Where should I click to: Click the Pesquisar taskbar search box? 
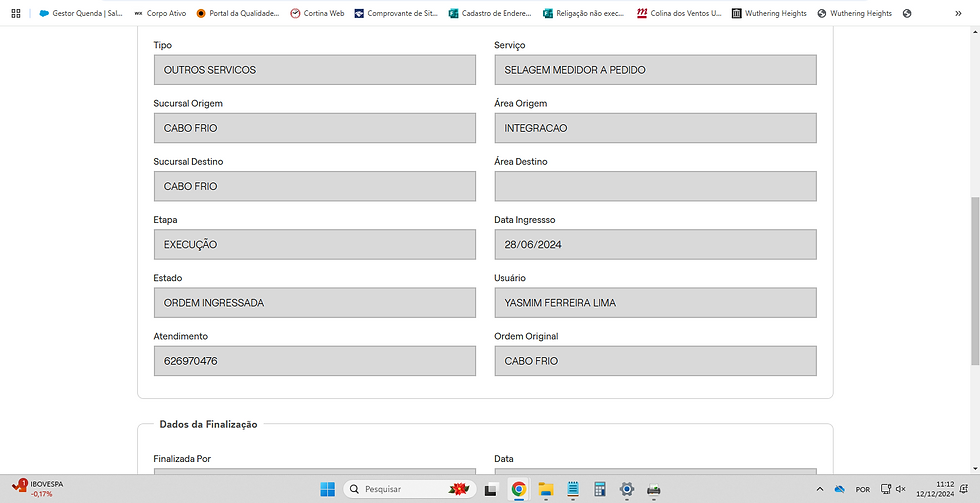409,489
